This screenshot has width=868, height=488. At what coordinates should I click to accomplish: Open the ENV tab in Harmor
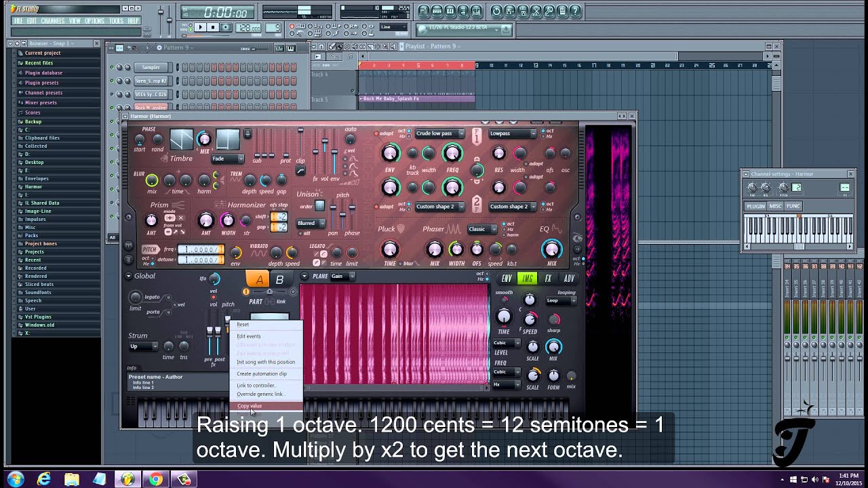tap(507, 279)
